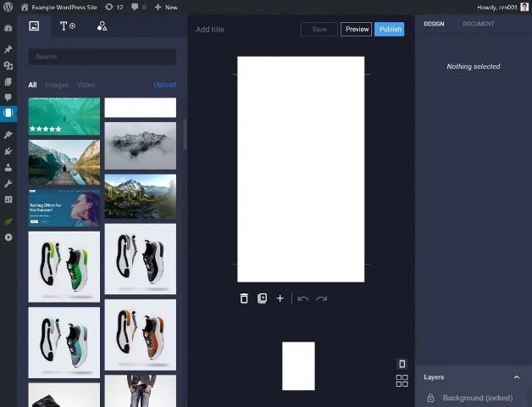Switch to the shapes tab

(x=103, y=25)
